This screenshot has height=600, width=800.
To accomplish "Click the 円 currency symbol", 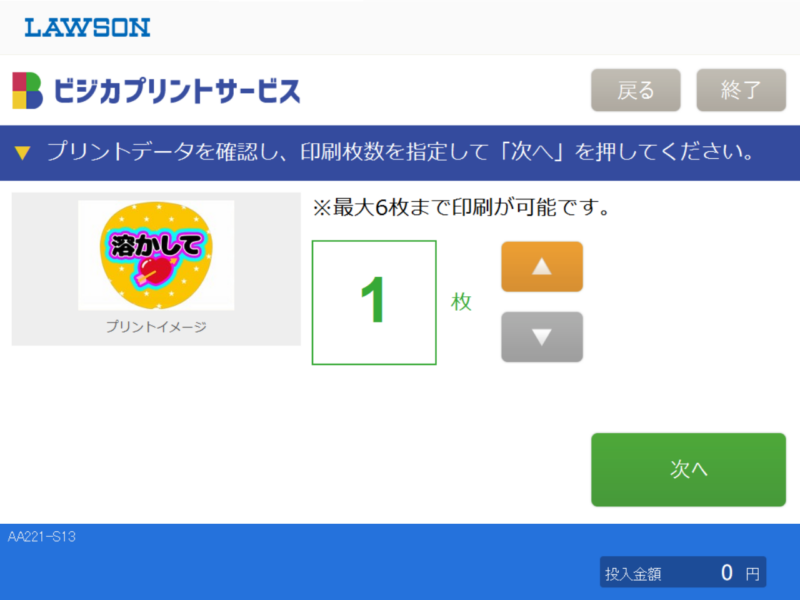I will point(753,574).
